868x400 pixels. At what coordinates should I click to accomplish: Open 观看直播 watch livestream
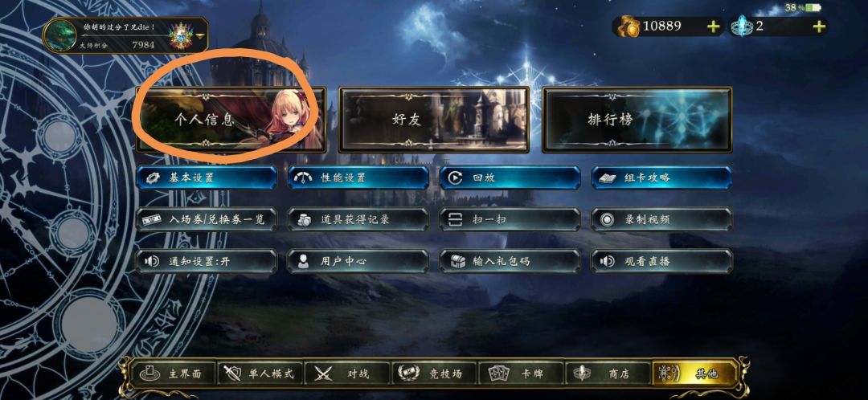tap(661, 261)
